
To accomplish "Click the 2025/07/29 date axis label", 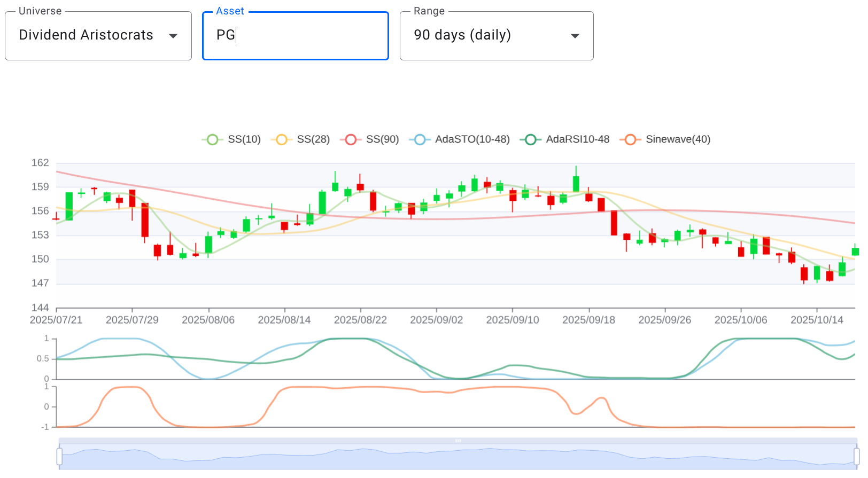I will [x=132, y=320].
